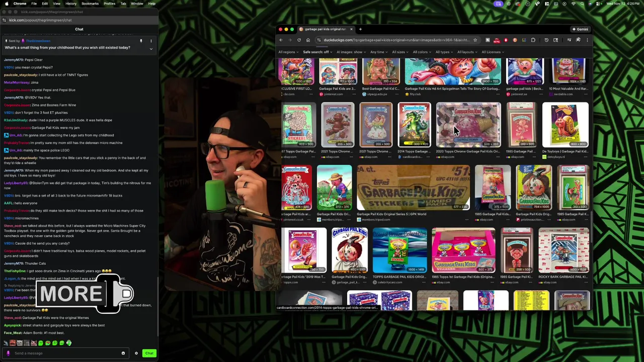Open the Tab menu
The height and width of the screenshot is (362, 644).
pyautogui.click(x=123, y=4)
